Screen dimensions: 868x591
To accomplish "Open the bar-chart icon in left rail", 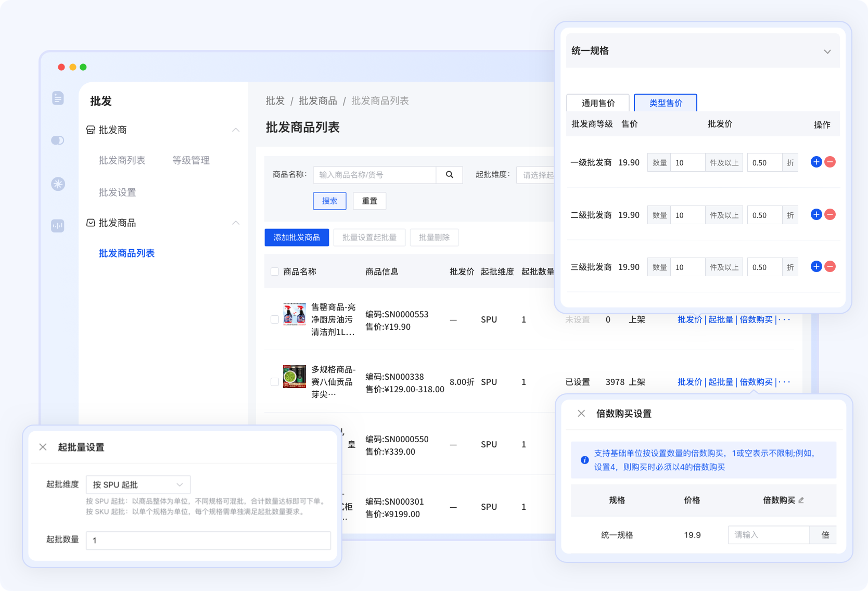I will pos(58,225).
